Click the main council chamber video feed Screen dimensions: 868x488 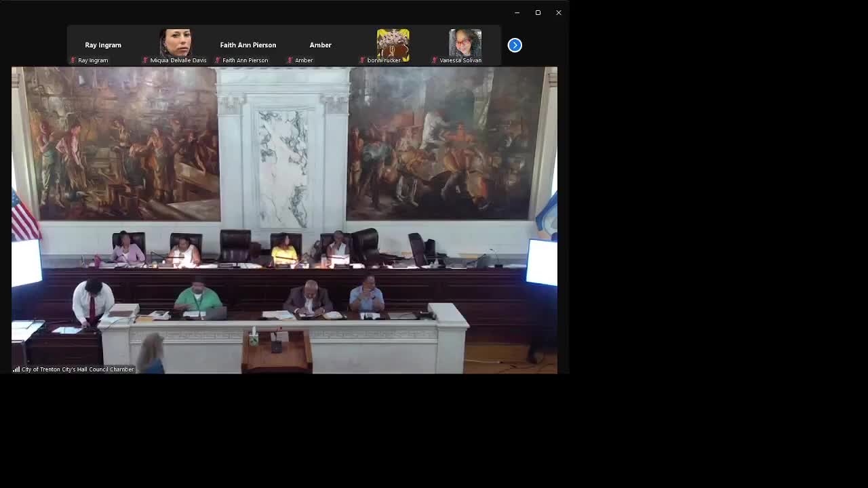coord(284,220)
